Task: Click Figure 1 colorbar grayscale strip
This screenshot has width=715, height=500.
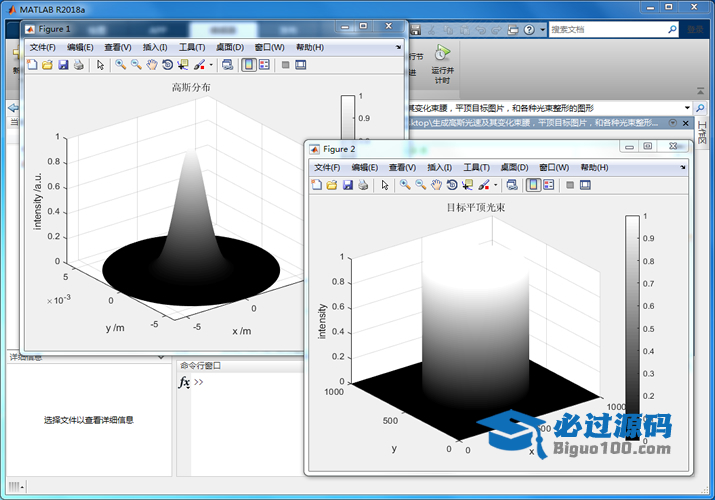Action: click(348, 118)
